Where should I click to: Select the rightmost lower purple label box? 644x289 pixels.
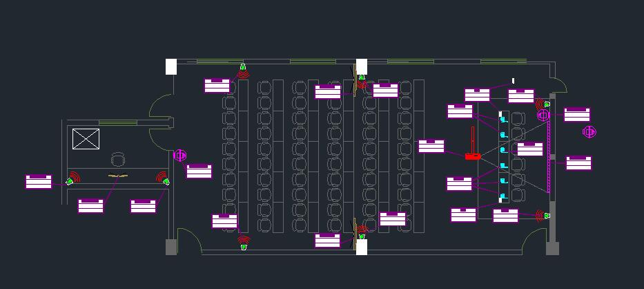(x=578, y=163)
